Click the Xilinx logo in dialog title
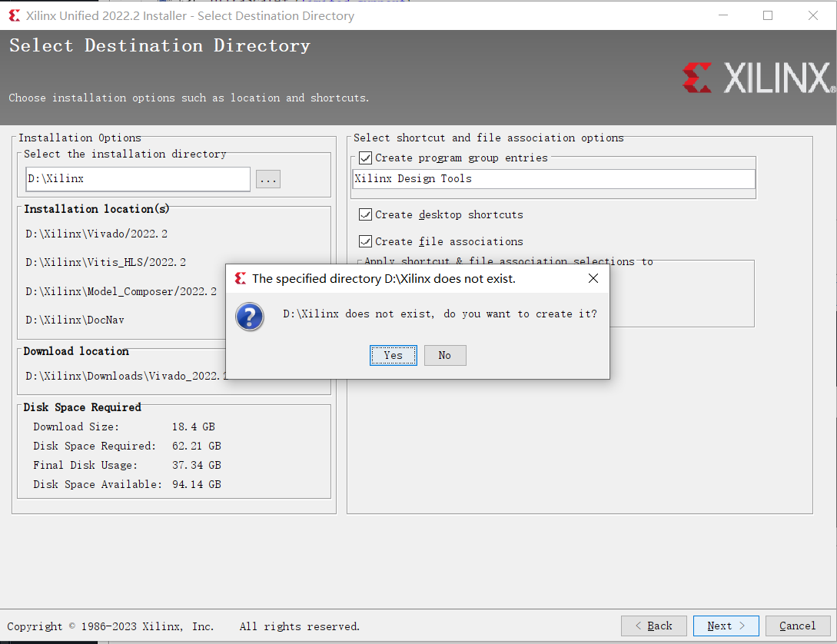 click(241, 278)
